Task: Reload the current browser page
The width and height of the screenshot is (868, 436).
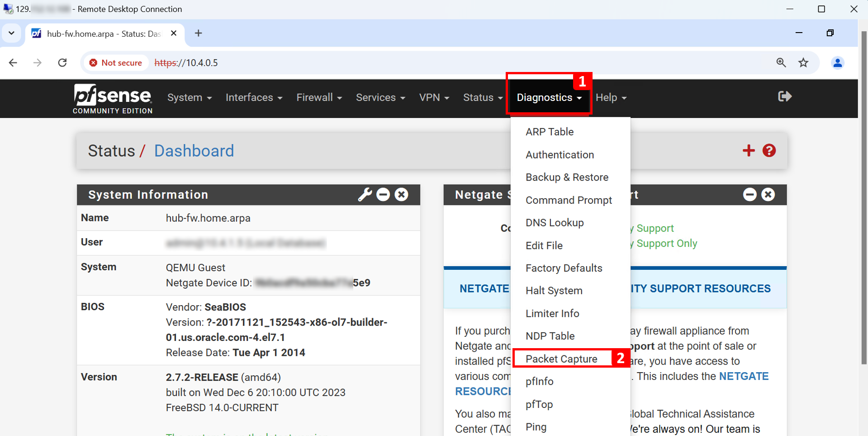Action: pyautogui.click(x=62, y=62)
